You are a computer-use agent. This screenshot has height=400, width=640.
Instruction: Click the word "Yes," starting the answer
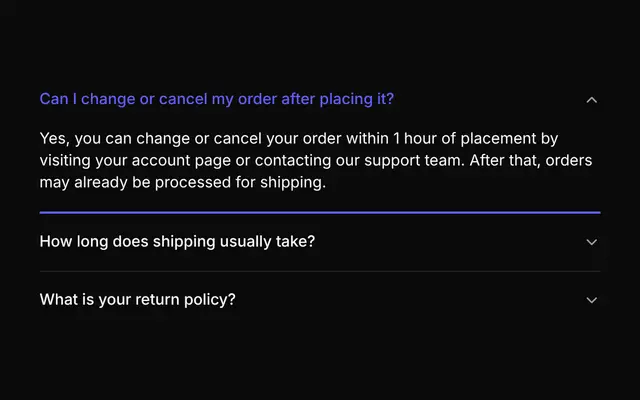tap(55, 139)
